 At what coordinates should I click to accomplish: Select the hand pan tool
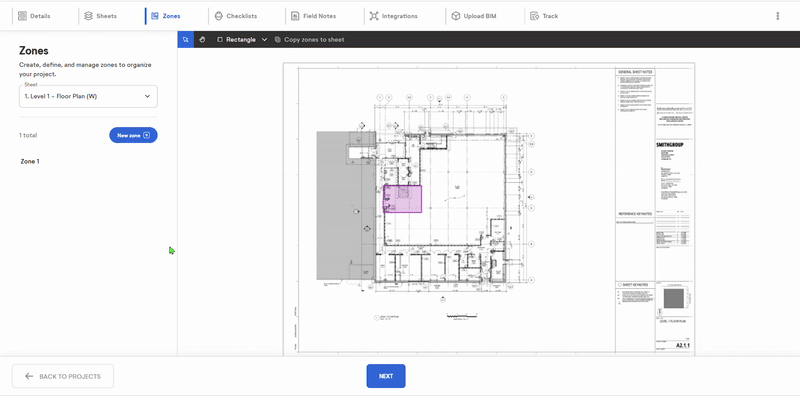203,39
